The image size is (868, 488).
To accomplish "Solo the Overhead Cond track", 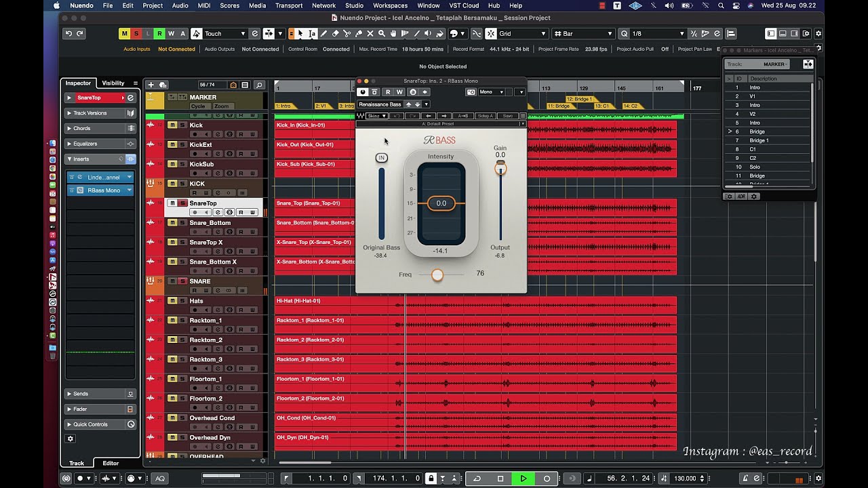I will pos(182,418).
